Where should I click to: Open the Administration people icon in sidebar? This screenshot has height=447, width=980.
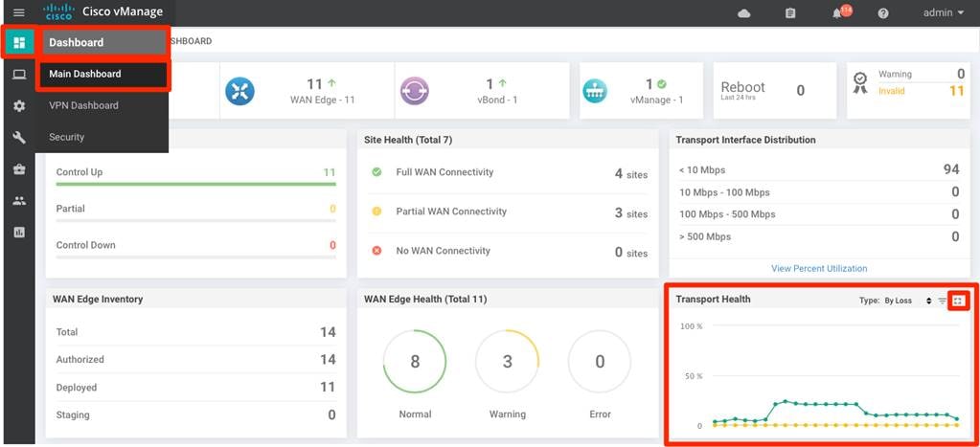point(19,201)
